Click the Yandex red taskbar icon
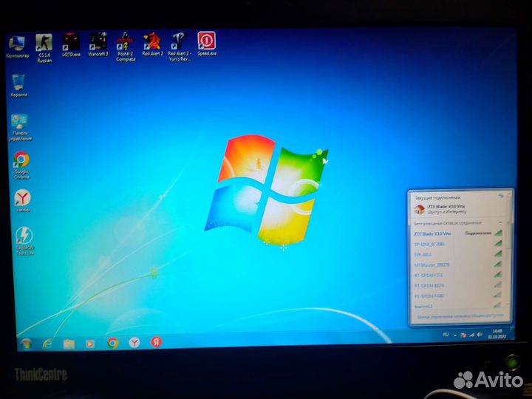The height and width of the screenshot is (399, 532). point(156,343)
